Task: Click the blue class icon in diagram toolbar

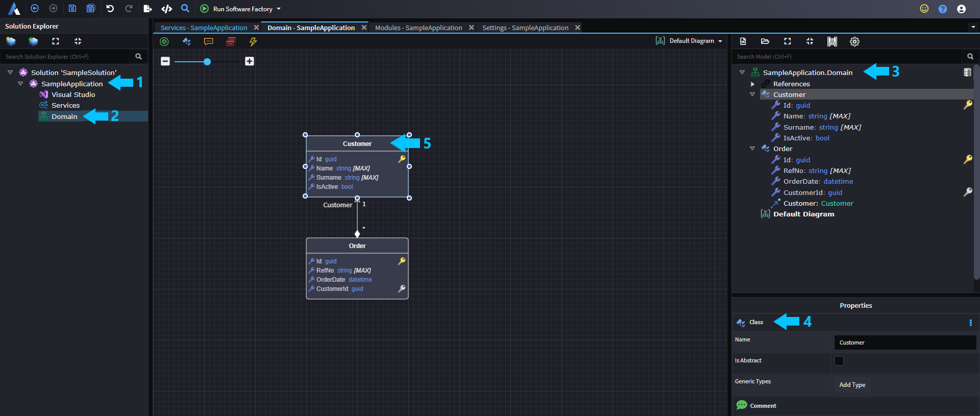Action: pos(186,42)
